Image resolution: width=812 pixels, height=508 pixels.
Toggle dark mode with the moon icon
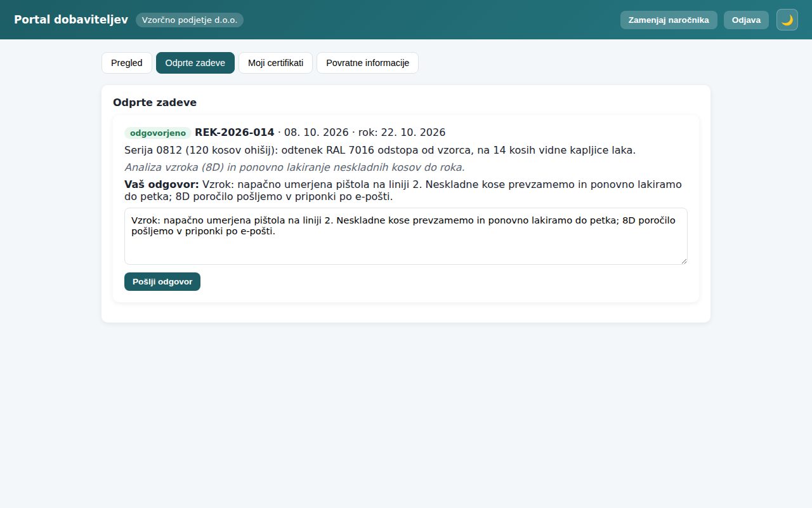(787, 20)
